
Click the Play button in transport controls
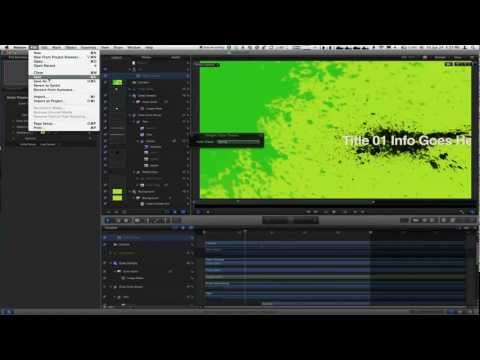pos(334,212)
